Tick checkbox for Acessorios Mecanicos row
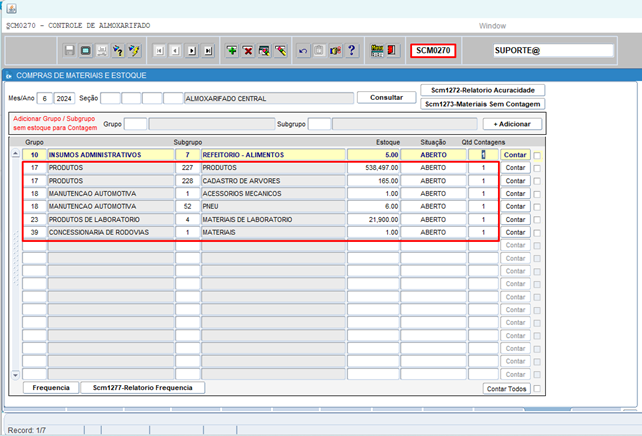Image resolution: width=642 pixels, height=436 pixels. click(537, 194)
